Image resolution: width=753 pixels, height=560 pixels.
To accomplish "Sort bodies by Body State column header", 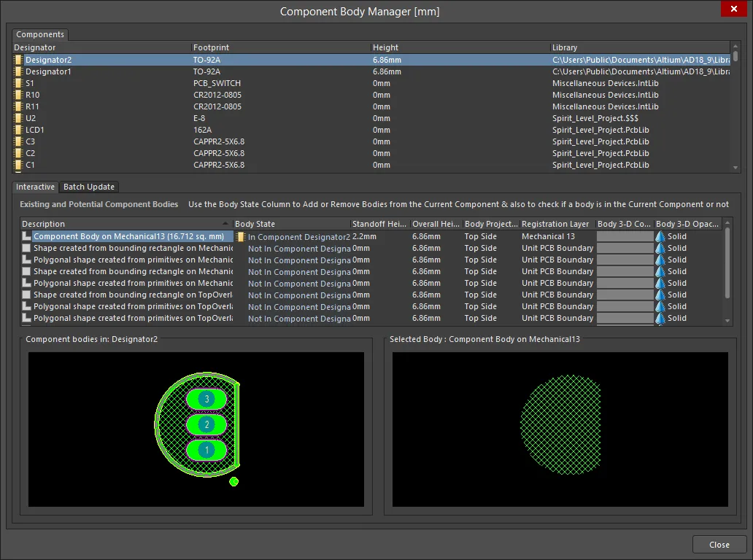I will coord(292,224).
